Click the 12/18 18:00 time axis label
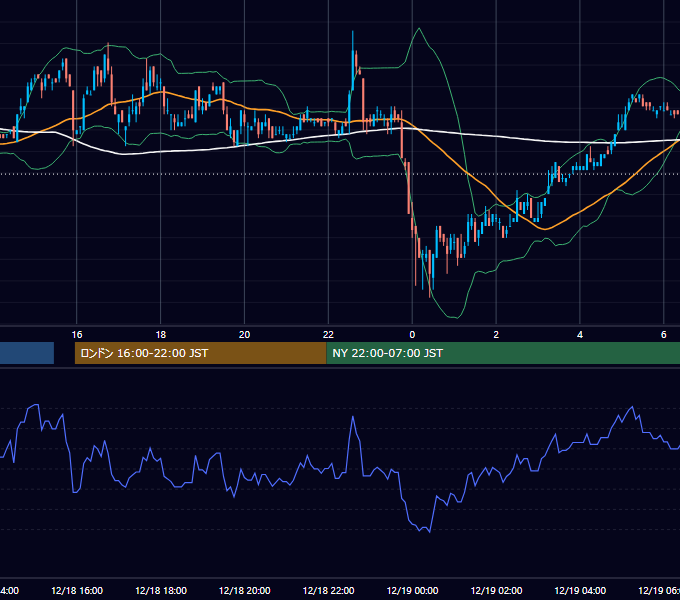680x600 pixels. 161,590
